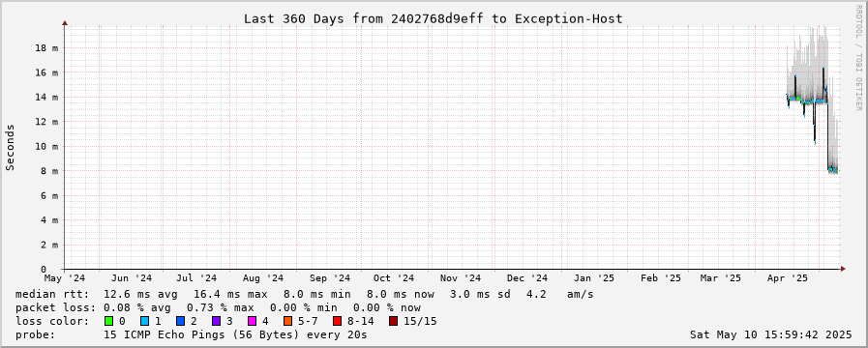The width and height of the screenshot is (868, 348).
Task: Click the purple loss color swatch 3
Action: 216,321
